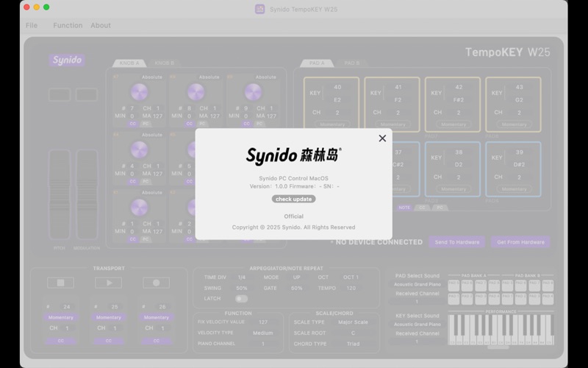Set knob K7 to PC mode
Viewport: 588px width, 368px height.
(x=146, y=124)
